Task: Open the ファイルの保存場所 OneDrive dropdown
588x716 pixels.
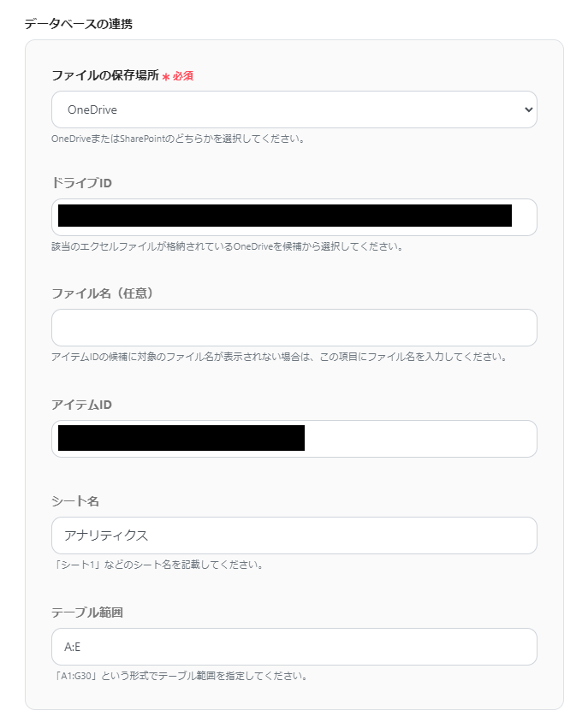Action: (x=294, y=109)
